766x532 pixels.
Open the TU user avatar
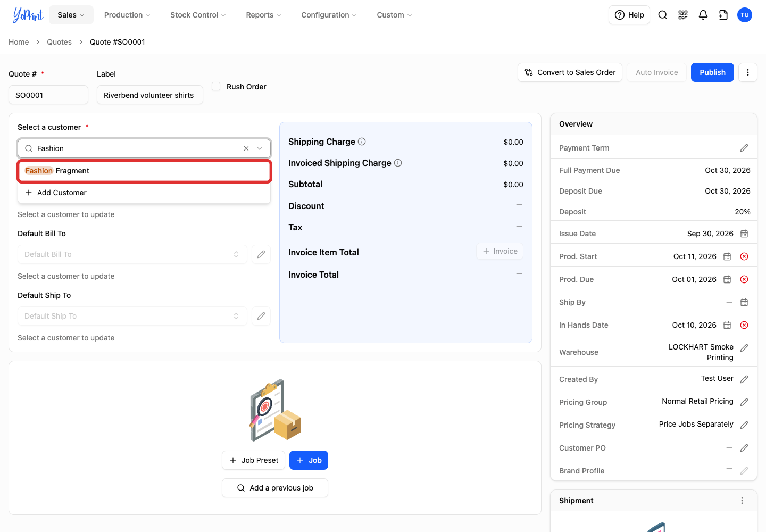pyautogui.click(x=745, y=15)
